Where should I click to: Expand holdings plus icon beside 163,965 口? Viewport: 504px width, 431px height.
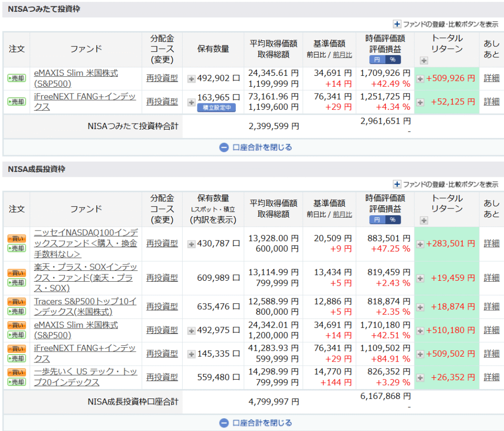(191, 102)
